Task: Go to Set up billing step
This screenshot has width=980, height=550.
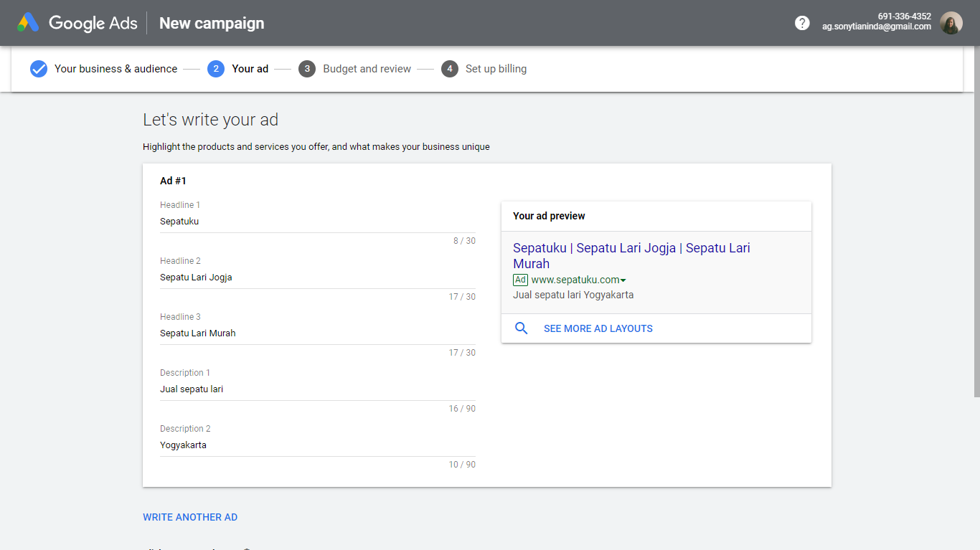Action: click(496, 69)
